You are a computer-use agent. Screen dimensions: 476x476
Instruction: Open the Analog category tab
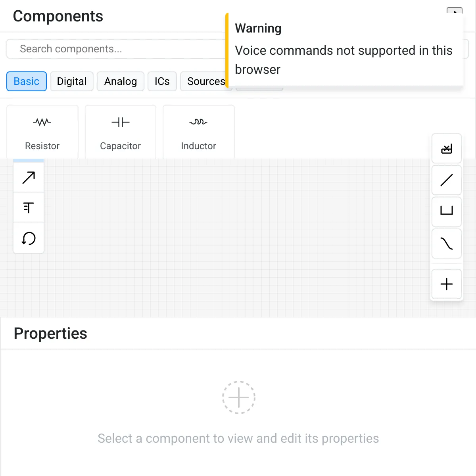coord(121,81)
